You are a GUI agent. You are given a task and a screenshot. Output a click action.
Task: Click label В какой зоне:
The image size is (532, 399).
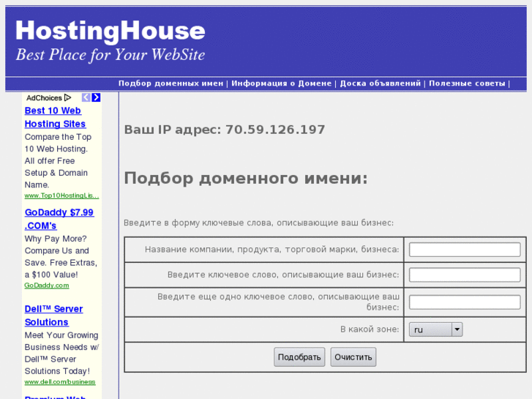click(x=370, y=329)
